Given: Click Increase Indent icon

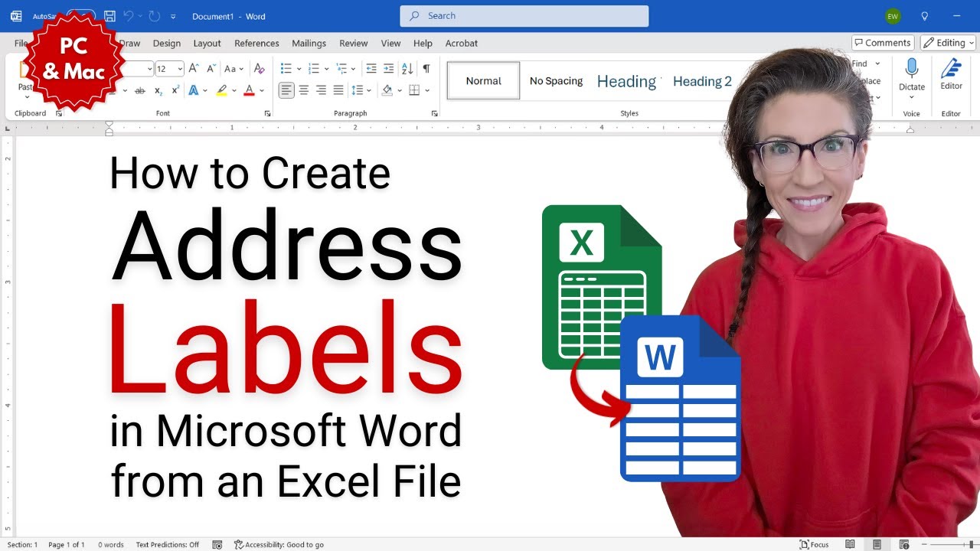Looking at the screenshot, I should point(389,69).
